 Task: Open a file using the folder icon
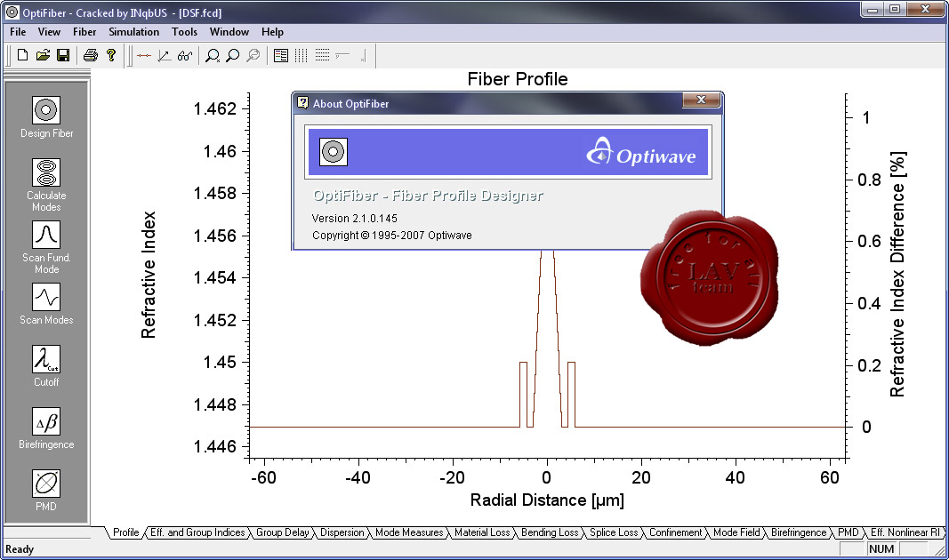(x=43, y=56)
